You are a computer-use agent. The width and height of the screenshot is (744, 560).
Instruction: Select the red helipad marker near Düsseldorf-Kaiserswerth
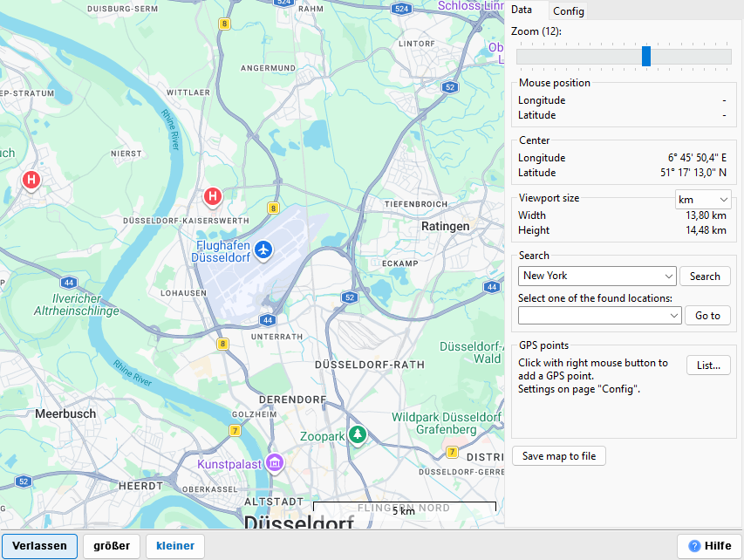click(x=212, y=197)
